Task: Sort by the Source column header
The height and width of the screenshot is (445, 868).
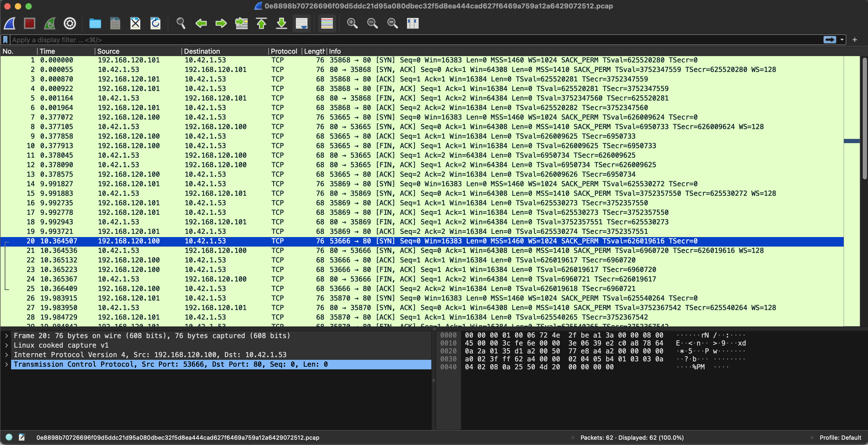Action: pos(138,51)
